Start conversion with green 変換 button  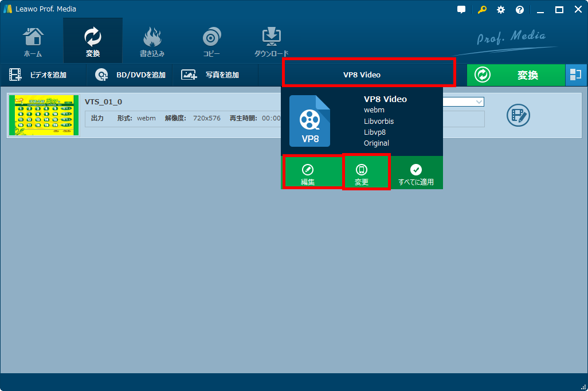(516, 75)
